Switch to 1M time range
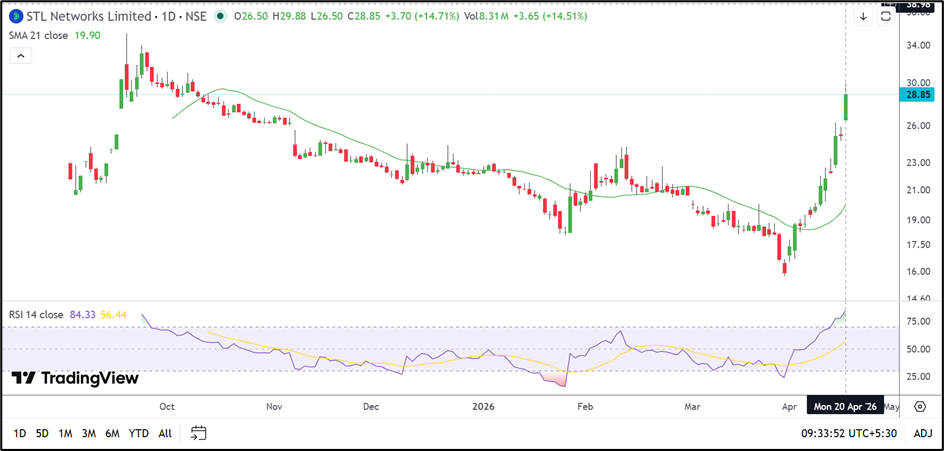This screenshot has width=944, height=451. (x=66, y=433)
